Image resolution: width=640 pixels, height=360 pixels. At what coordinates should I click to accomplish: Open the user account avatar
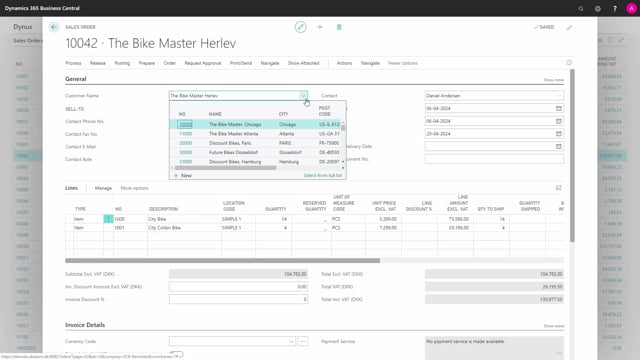click(631, 8)
